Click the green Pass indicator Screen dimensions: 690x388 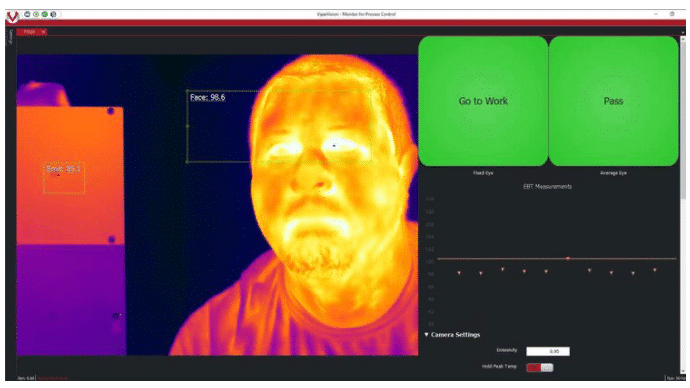coord(613,101)
